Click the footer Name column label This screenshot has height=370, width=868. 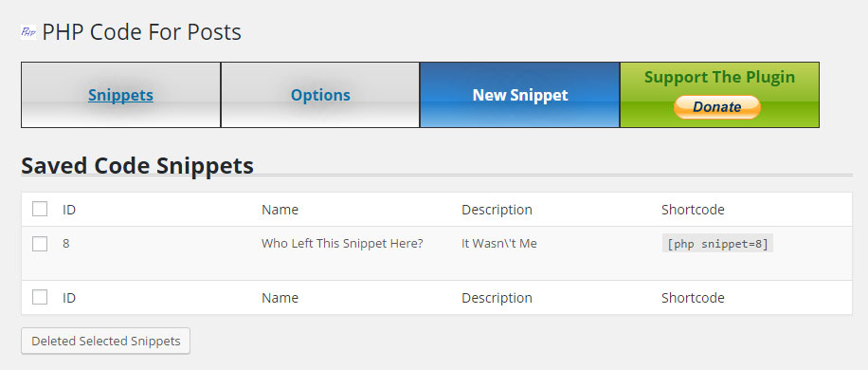pos(280,298)
